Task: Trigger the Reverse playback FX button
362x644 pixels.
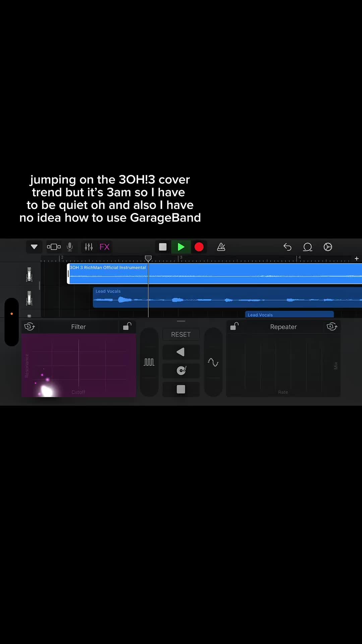Action: click(x=181, y=352)
